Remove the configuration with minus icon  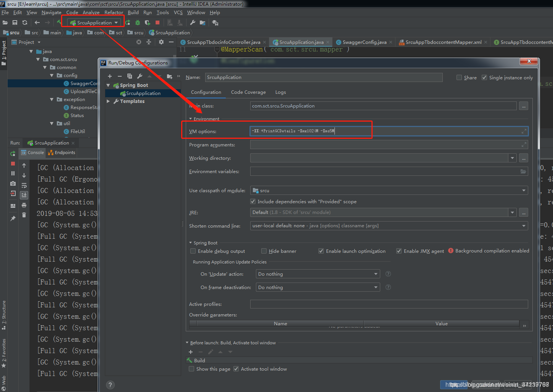(119, 76)
